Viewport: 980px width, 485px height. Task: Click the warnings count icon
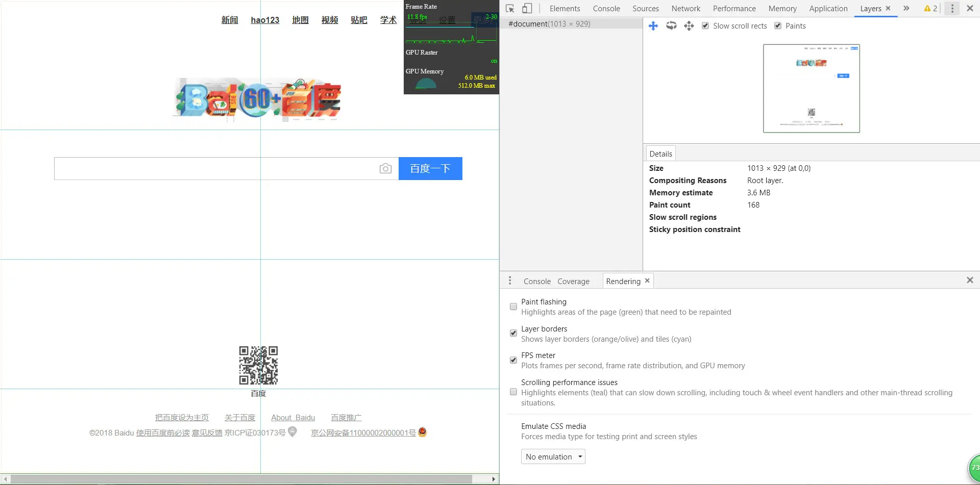coord(930,9)
